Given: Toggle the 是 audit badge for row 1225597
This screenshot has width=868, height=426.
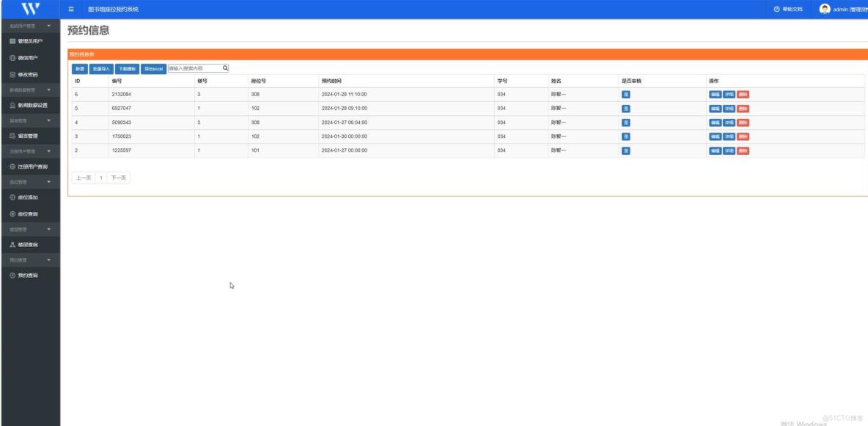Looking at the screenshot, I should (625, 151).
